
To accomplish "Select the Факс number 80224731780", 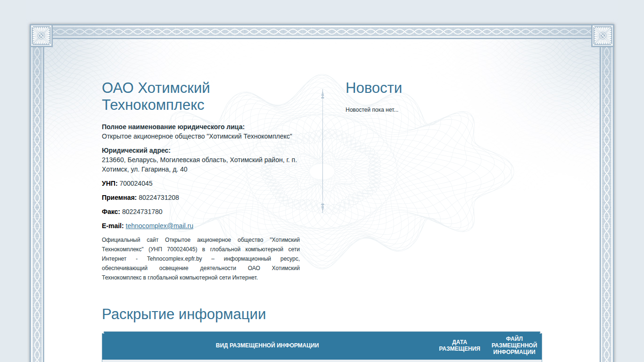I will click(142, 212).
